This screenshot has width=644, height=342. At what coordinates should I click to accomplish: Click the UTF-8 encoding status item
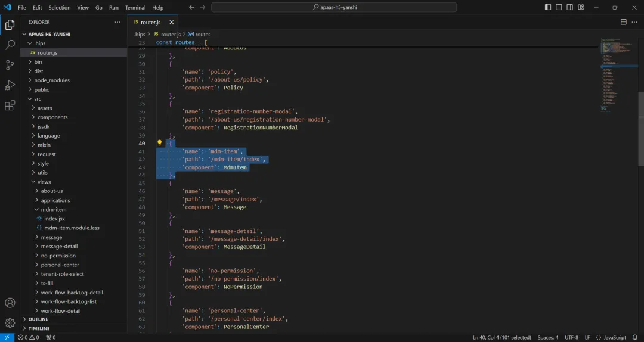(x=571, y=337)
